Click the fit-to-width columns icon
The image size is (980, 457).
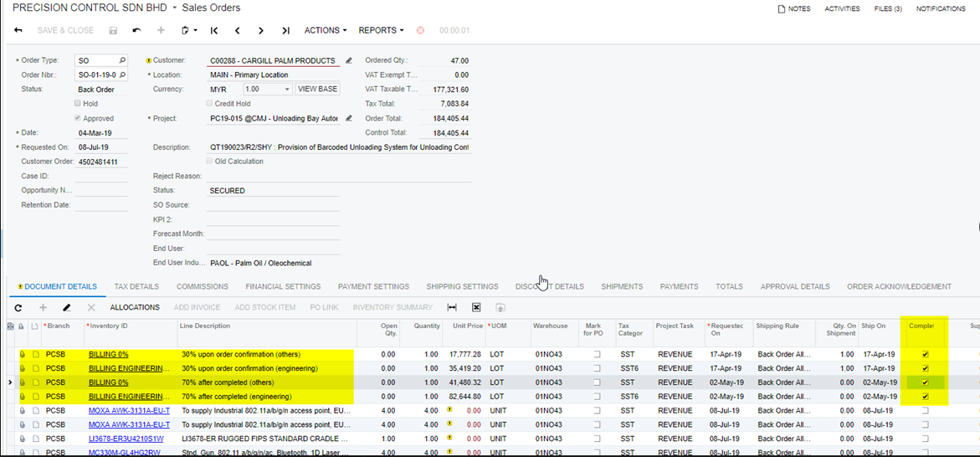[x=452, y=308]
